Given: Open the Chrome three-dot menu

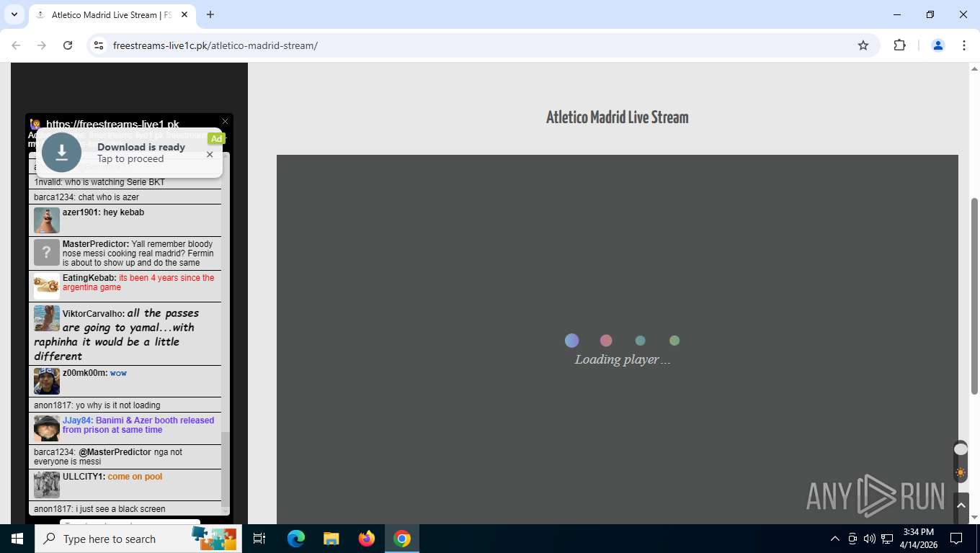Looking at the screenshot, I should (964, 45).
